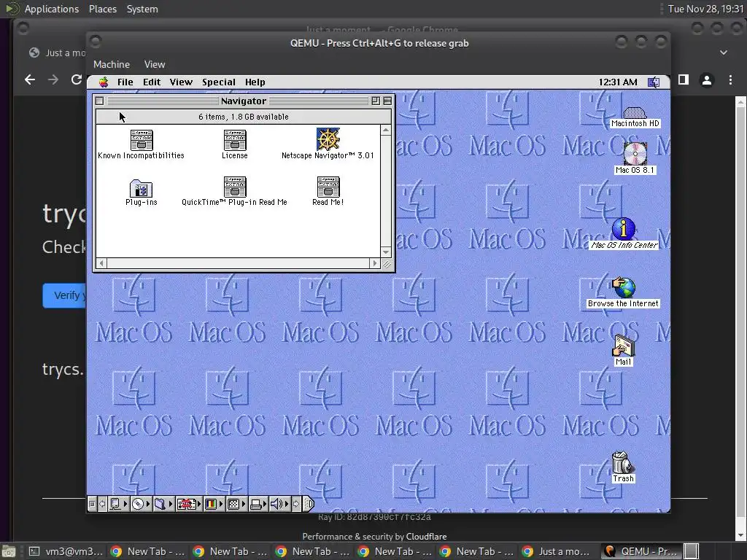Screen dimensions: 747x560
Task: Expand File Sharing module popup arrow
Action: pos(171,504)
